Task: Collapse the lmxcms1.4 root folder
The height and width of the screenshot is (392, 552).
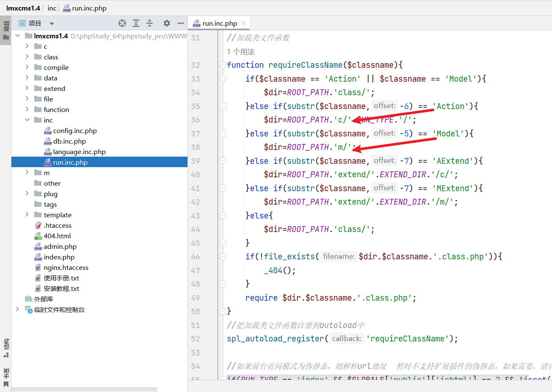Action: [18, 36]
